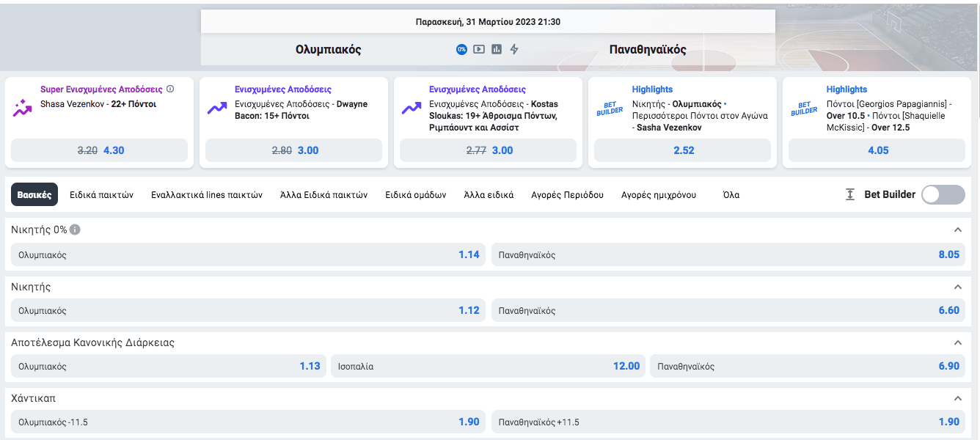This screenshot has width=980, height=440.
Task: Click Highlights heading on Sasha Vezenkov card
Action: [x=652, y=89]
